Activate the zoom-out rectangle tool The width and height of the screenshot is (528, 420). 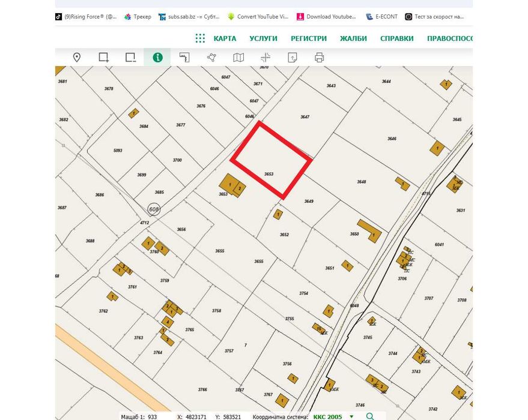click(x=130, y=58)
